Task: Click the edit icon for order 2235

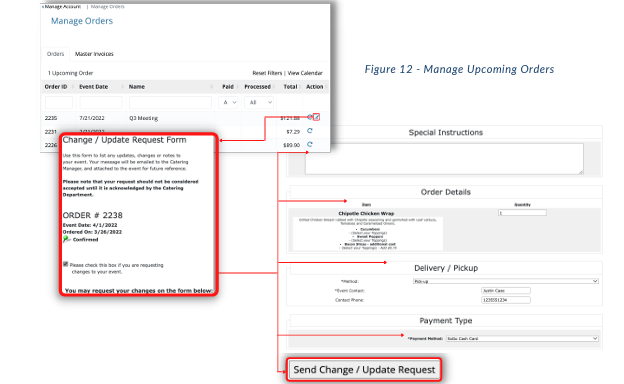Action: pos(316,117)
